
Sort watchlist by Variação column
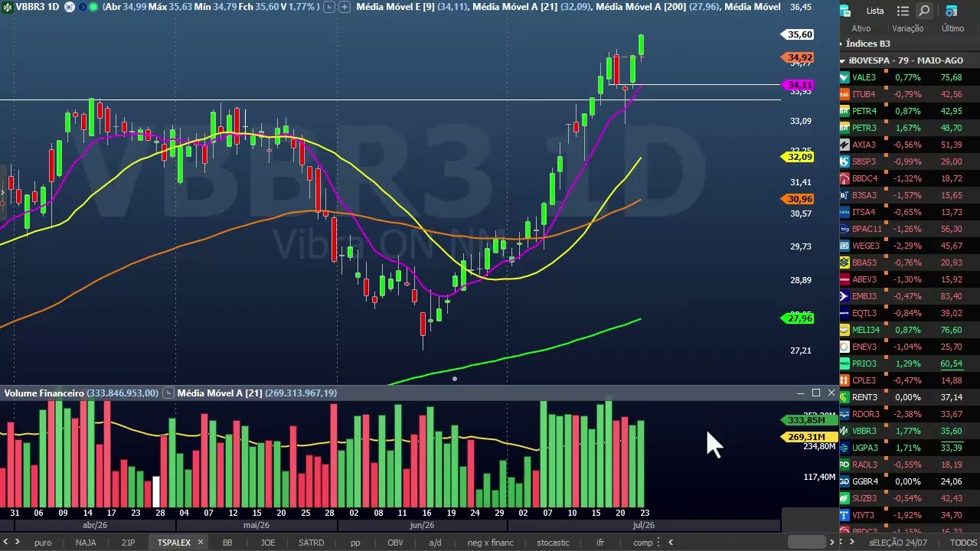pyautogui.click(x=908, y=28)
